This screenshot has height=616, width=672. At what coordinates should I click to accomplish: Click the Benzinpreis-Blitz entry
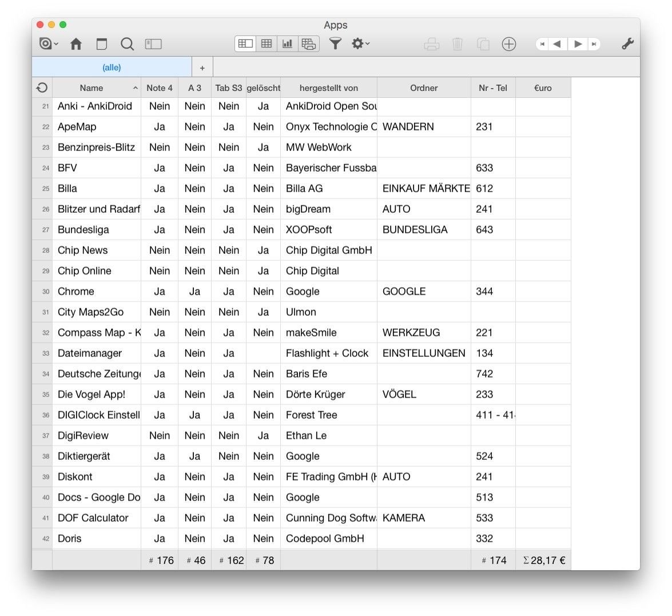97,148
